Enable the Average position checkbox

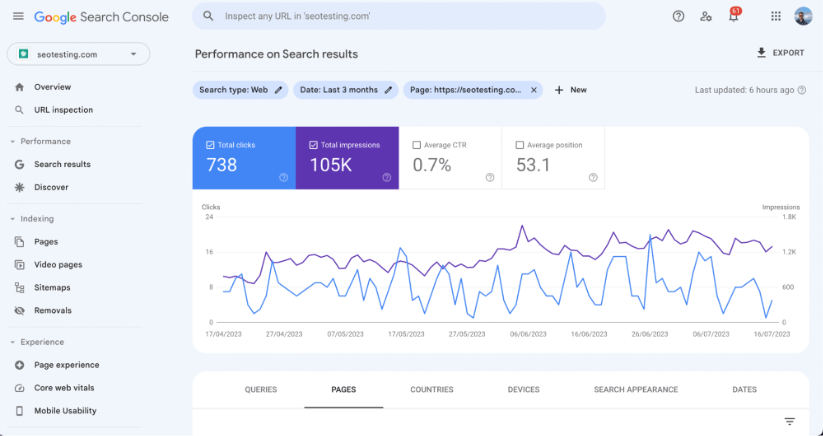coord(520,145)
